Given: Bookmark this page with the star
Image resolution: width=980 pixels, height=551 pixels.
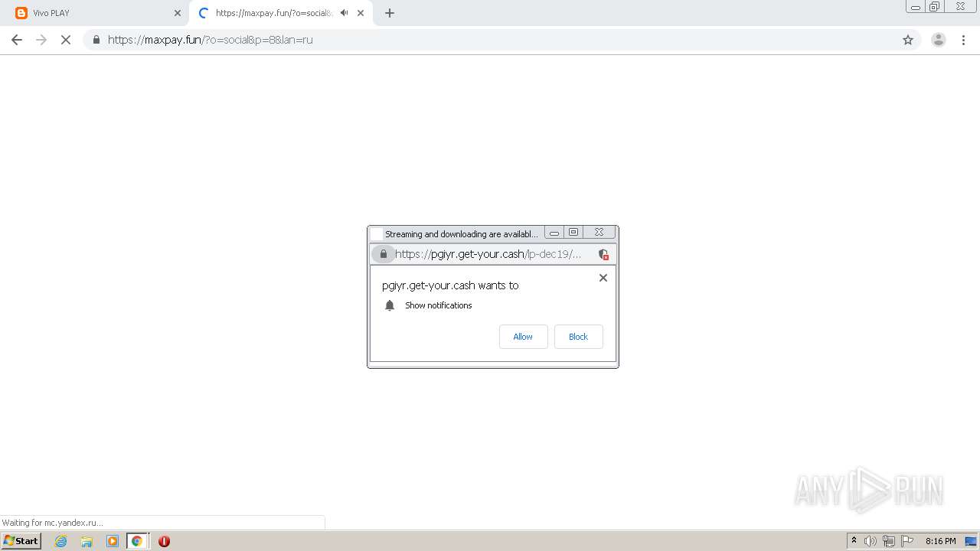Looking at the screenshot, I should [x=908, y=40].
